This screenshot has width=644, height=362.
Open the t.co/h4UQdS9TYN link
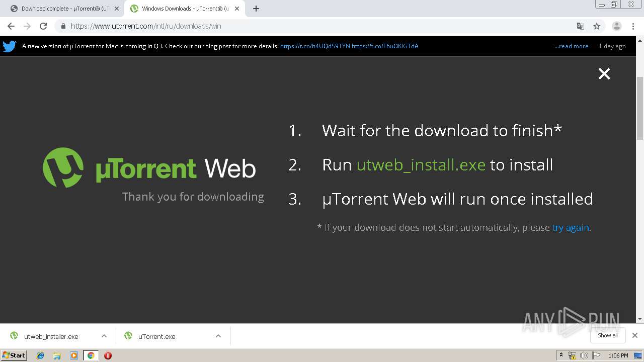click(x=315, y=46)
